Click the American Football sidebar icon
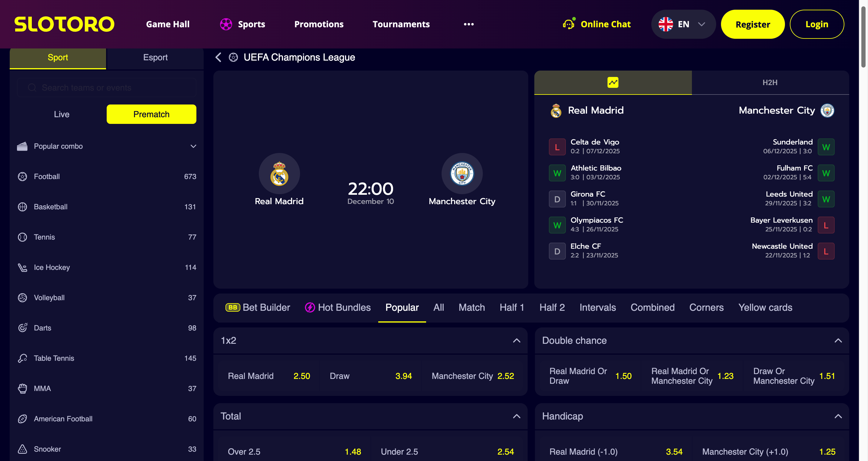 tap(22, 419)
